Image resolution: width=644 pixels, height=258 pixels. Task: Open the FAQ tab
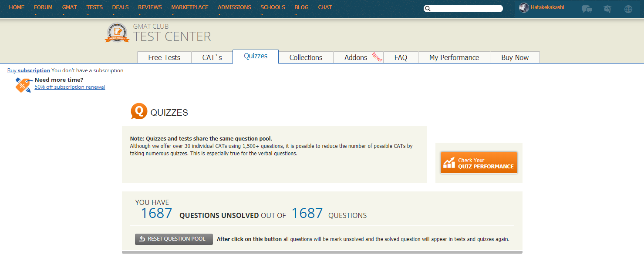[x=401, y=57]
